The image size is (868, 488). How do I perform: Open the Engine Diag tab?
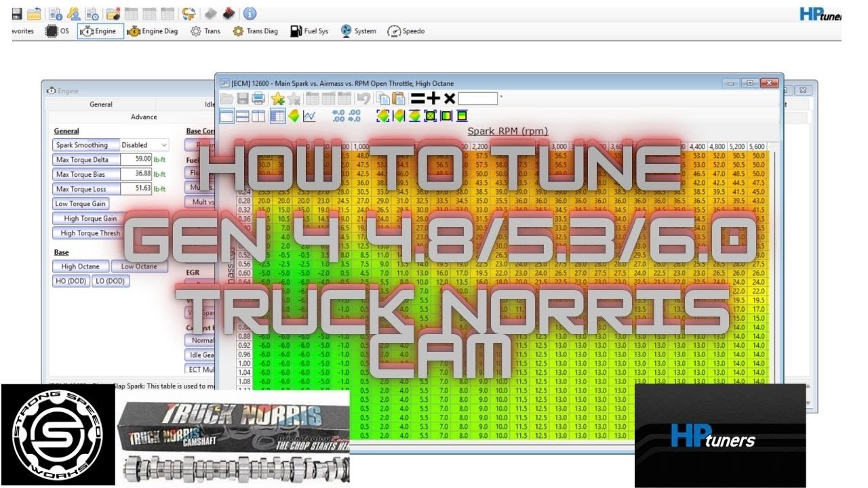(x=153, y=31)
